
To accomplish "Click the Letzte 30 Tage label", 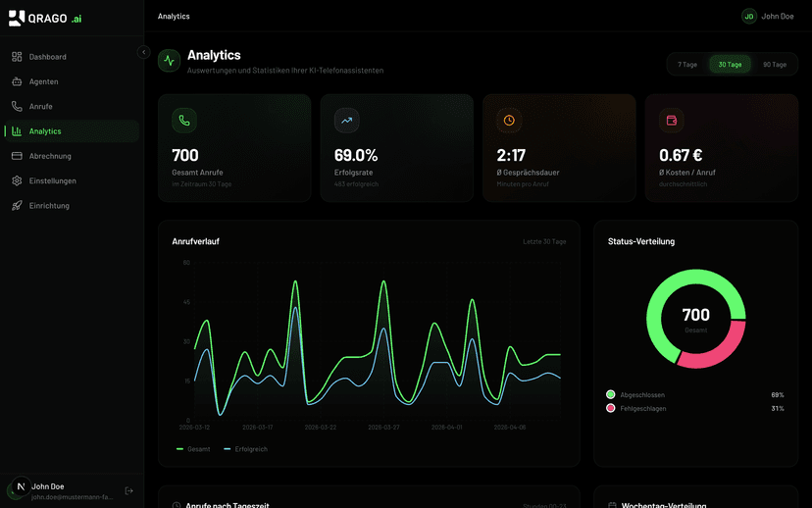I will pos(544,242).
